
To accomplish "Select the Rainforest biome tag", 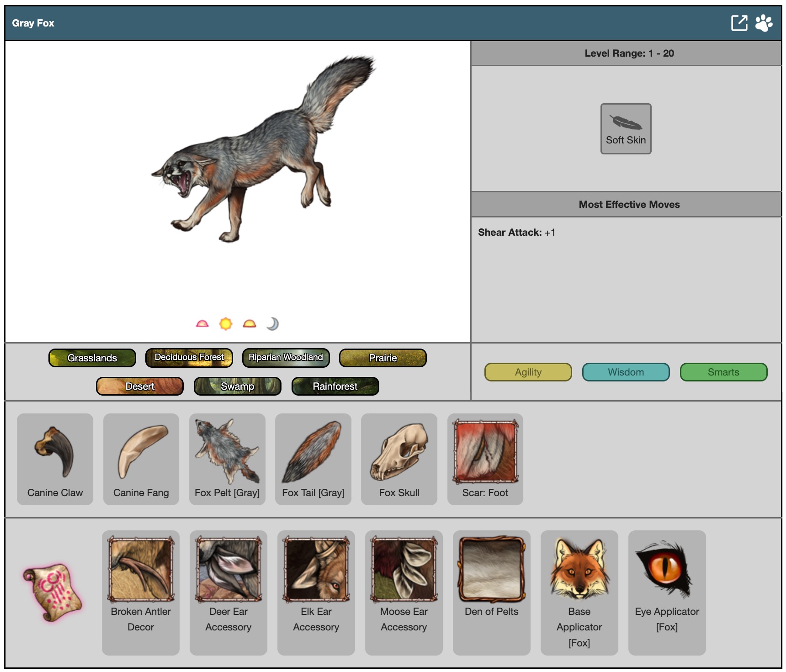I will pos(335,386).
